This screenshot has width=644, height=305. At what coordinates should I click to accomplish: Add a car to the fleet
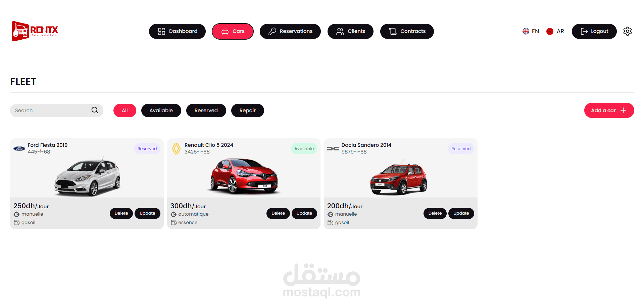click(x=609, y=111)
